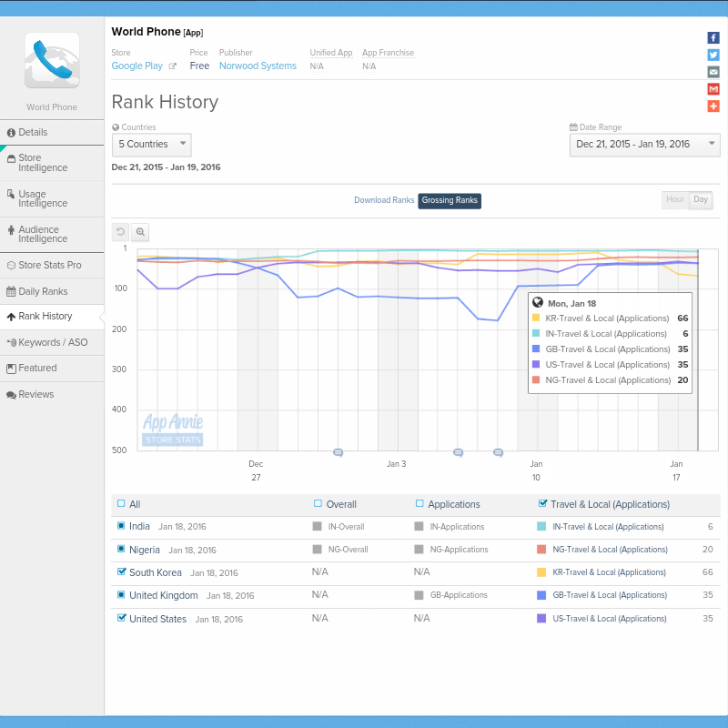This screenshot has width=728, height=728.
Task: Open Keywords / ASO page
Action: 52,343
